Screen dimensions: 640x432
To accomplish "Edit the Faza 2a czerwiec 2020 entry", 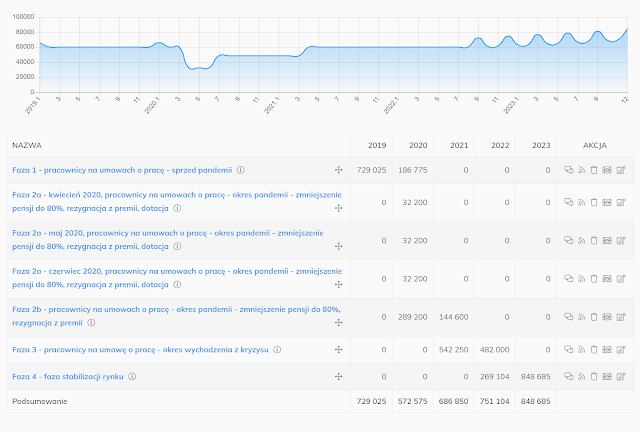I will 621,278.
